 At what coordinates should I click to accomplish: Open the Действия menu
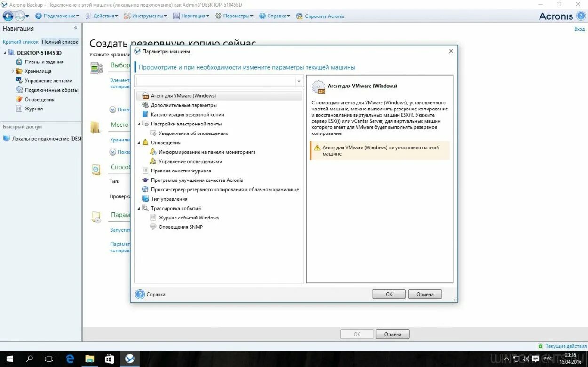coord(102,16)
